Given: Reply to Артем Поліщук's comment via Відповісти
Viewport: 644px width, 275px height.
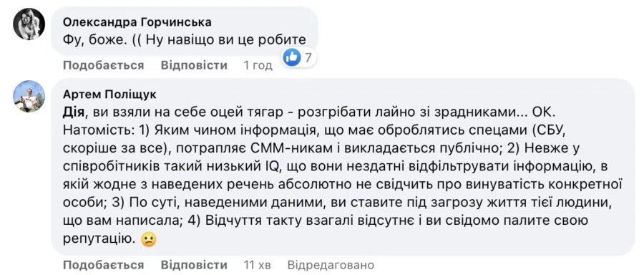Looking at the screenshot, I should coord(194,265).
